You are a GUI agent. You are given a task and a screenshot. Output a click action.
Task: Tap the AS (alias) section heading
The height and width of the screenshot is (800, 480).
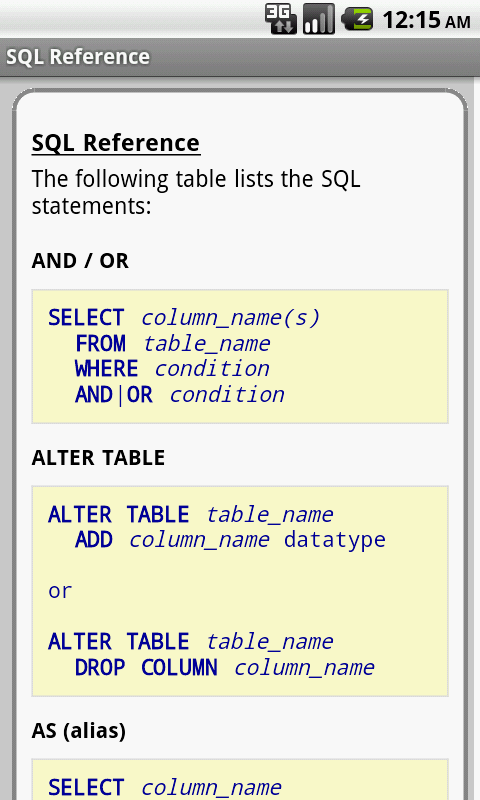coord(79,731)
